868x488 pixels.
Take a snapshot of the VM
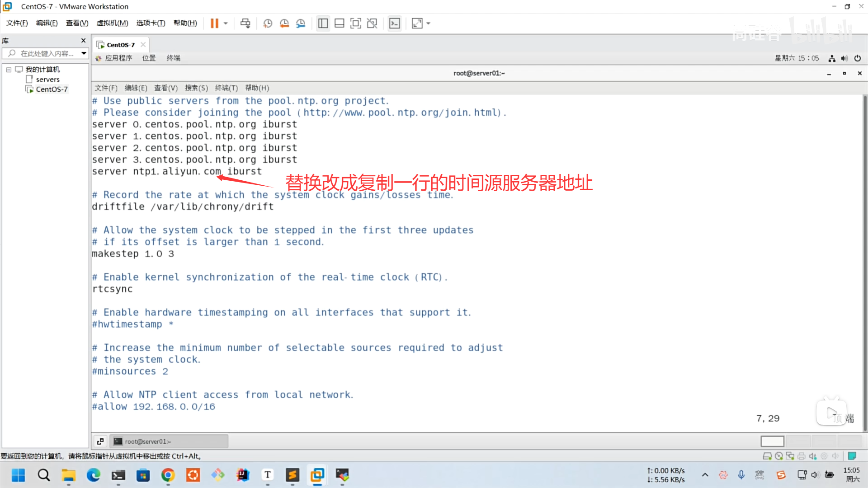(268, 23)
